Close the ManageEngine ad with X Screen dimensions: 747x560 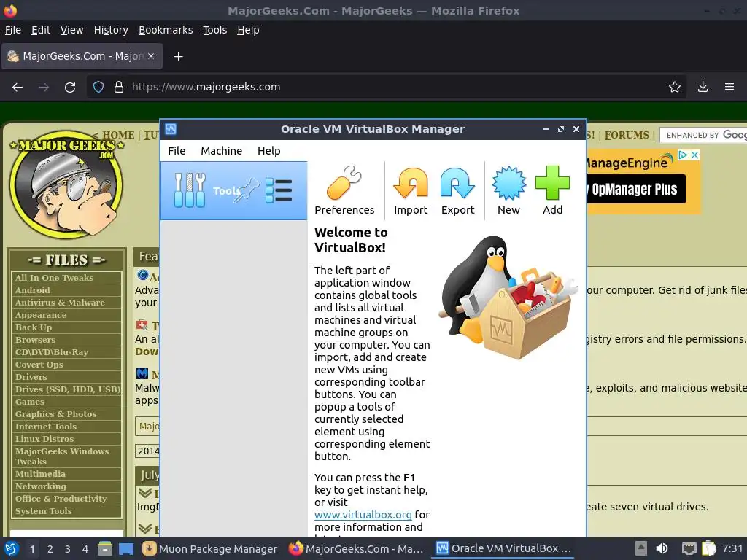tap(695, 155)
